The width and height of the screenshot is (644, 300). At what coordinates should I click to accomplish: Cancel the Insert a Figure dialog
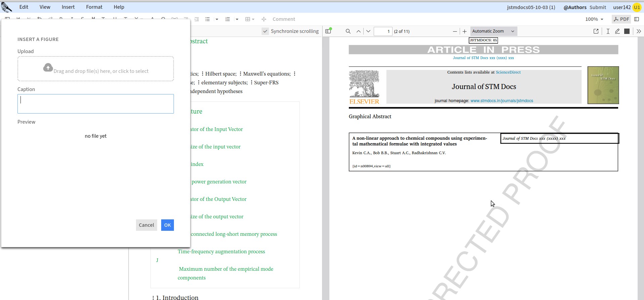tap(146, 225)
